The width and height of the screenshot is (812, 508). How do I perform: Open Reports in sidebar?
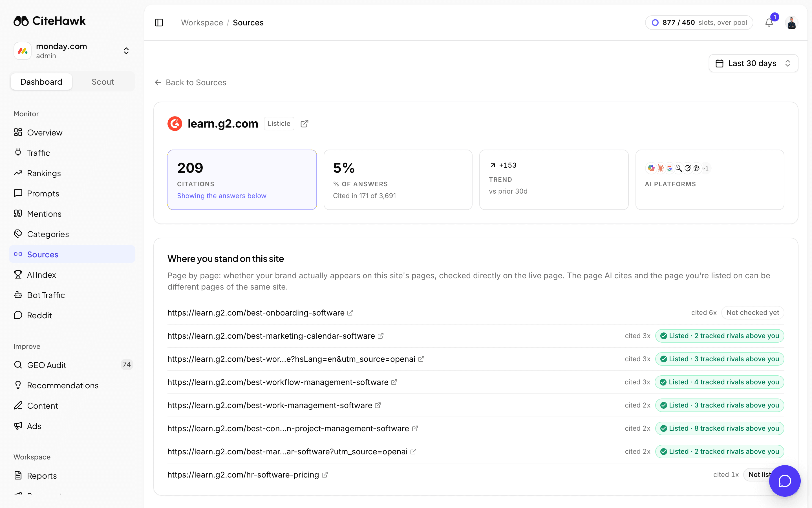[72, 476]
